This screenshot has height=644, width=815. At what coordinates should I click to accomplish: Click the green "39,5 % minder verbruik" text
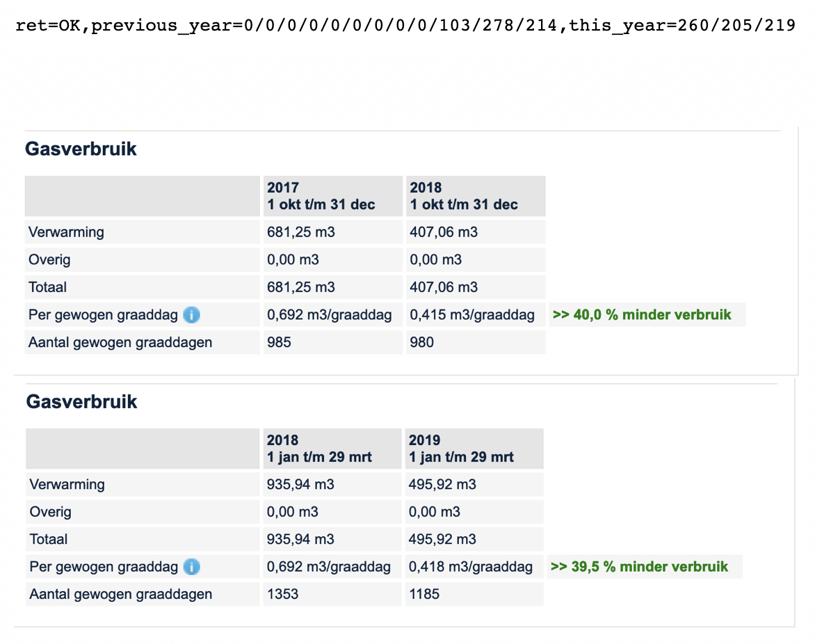click(x=639, y=567)
